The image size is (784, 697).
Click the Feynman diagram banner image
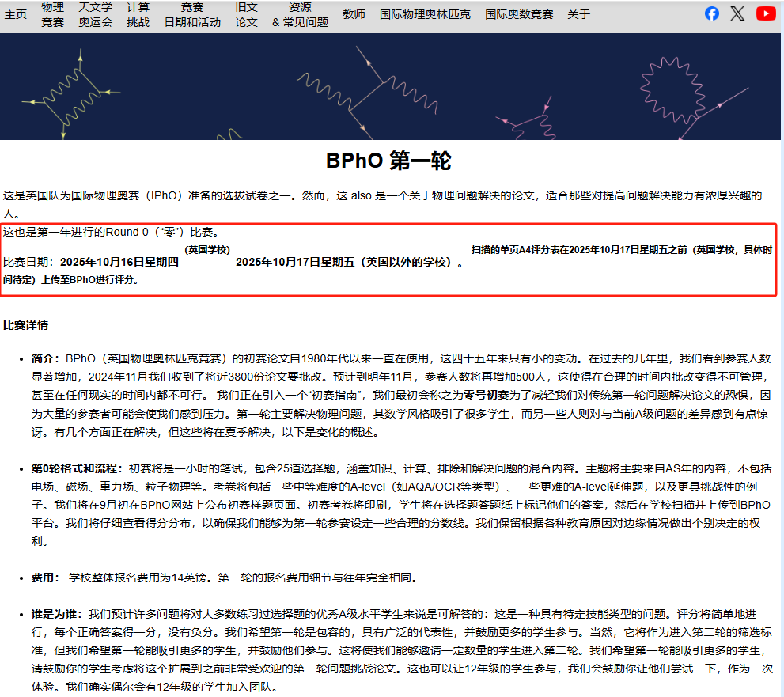tap(390, 86)
